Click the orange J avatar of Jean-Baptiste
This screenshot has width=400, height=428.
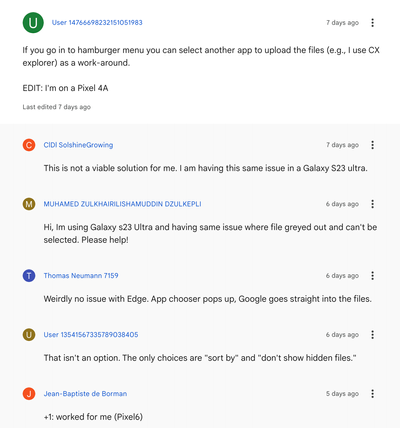point(29,394)
